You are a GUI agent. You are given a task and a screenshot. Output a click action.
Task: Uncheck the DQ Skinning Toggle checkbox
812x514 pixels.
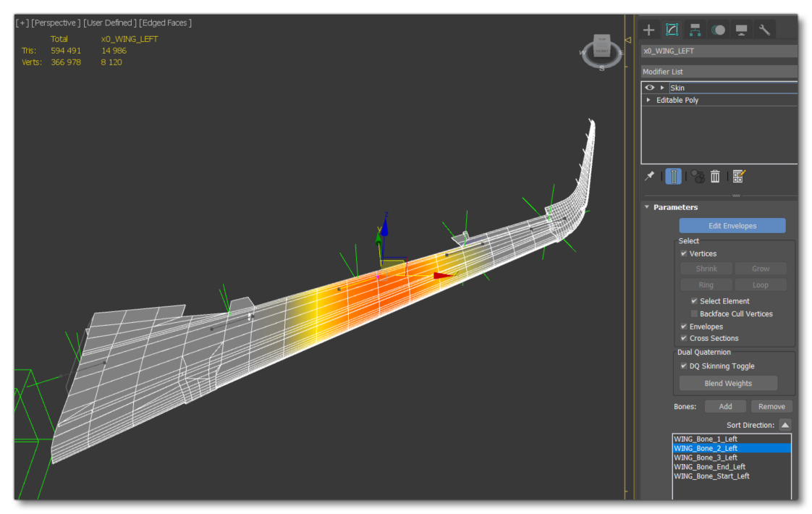coord(684,366)
